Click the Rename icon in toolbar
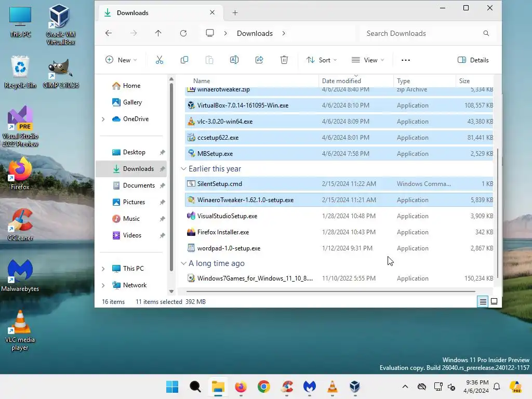 point(234,60)
